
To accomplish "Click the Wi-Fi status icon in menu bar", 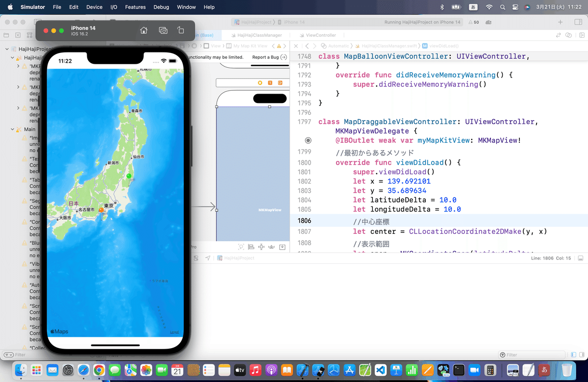I will click(489, 7).
